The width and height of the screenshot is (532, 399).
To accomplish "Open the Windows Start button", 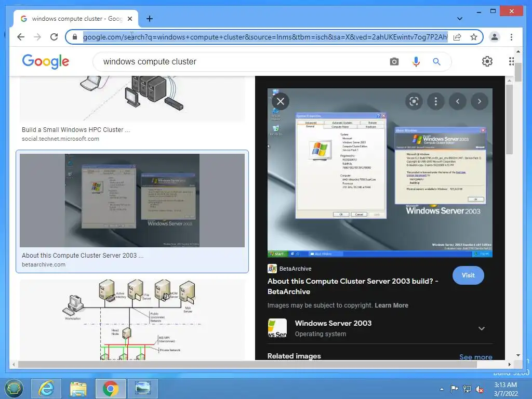I will 14,389.
